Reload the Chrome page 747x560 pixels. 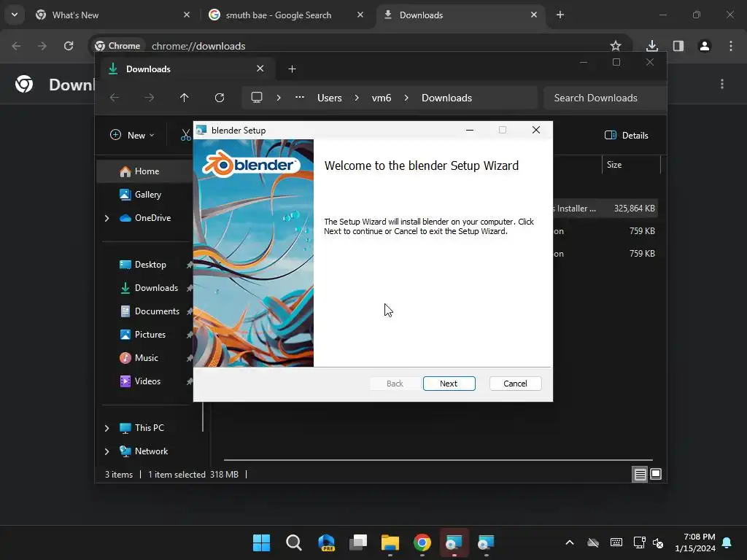[x=69, y=46]
